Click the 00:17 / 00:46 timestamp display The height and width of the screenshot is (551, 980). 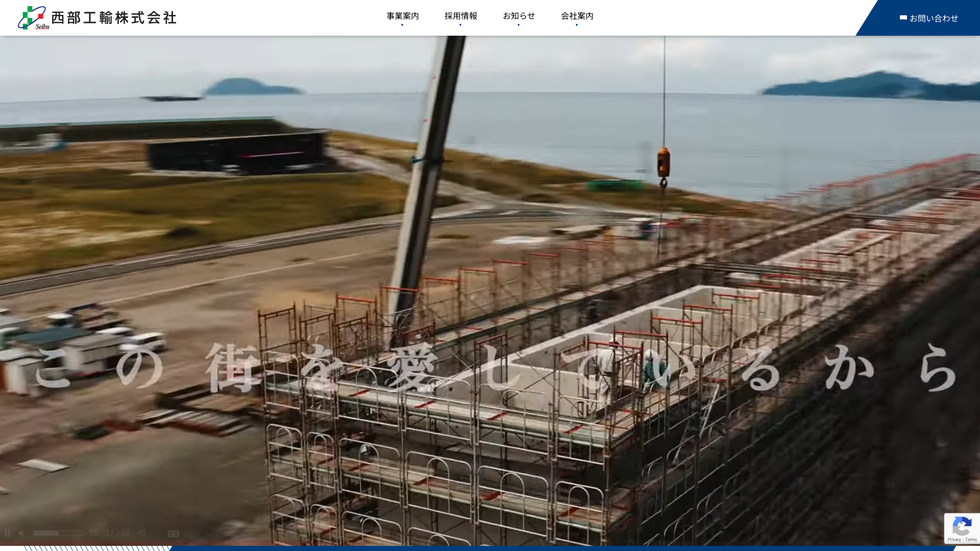[117, 533]
